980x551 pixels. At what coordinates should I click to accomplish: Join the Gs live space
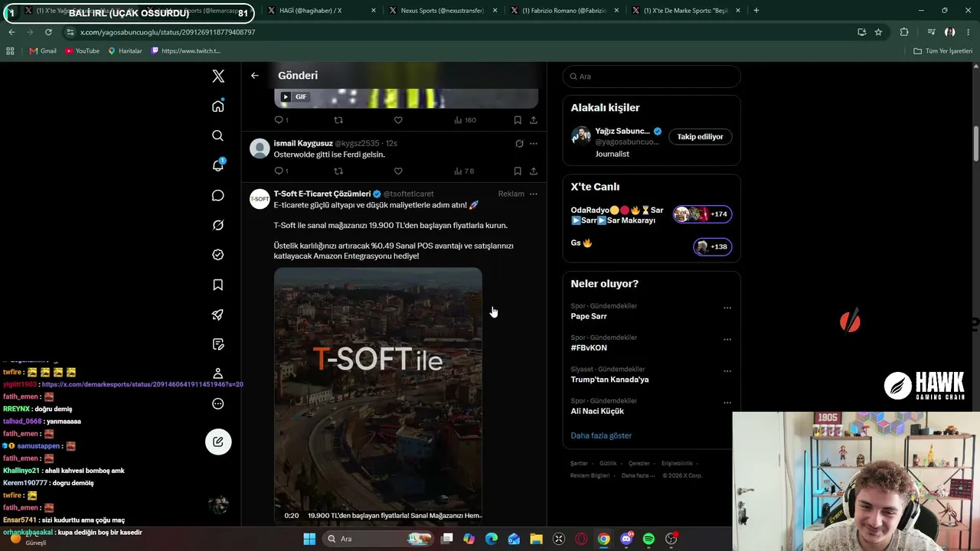point(652,245)
